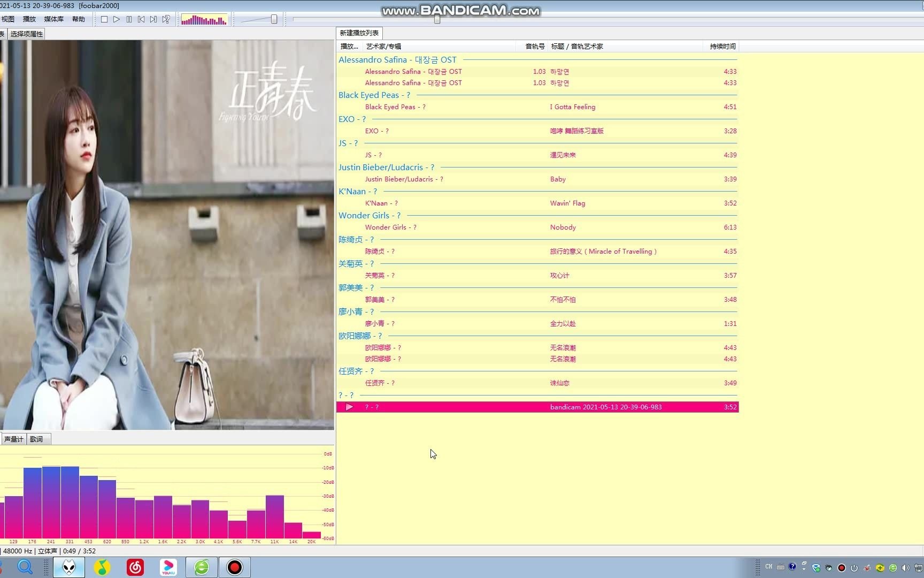
Task: Click the blue help question-mark tray icon
Action: coord(792,567)
